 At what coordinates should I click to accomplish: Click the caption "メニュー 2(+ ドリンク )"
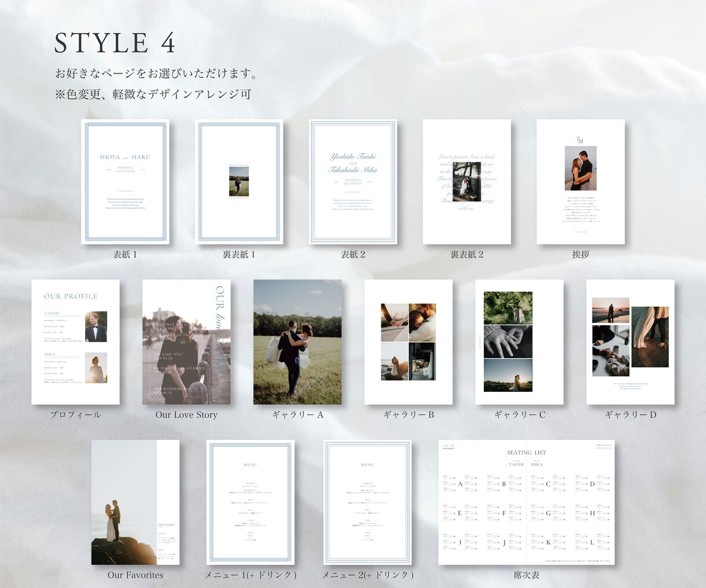tap(367, 575)
